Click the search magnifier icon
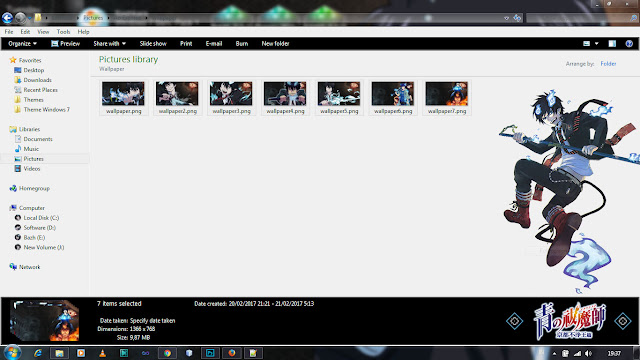This screenshot has width=640, height=360. pyautogui.click(x=633, y=18)
